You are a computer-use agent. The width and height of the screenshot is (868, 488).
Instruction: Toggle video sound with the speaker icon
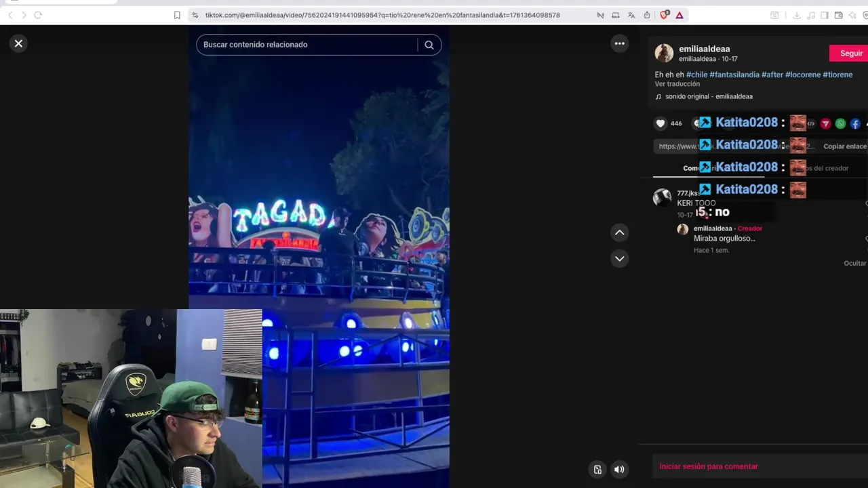pyautogui.click(x=619, y=469)
